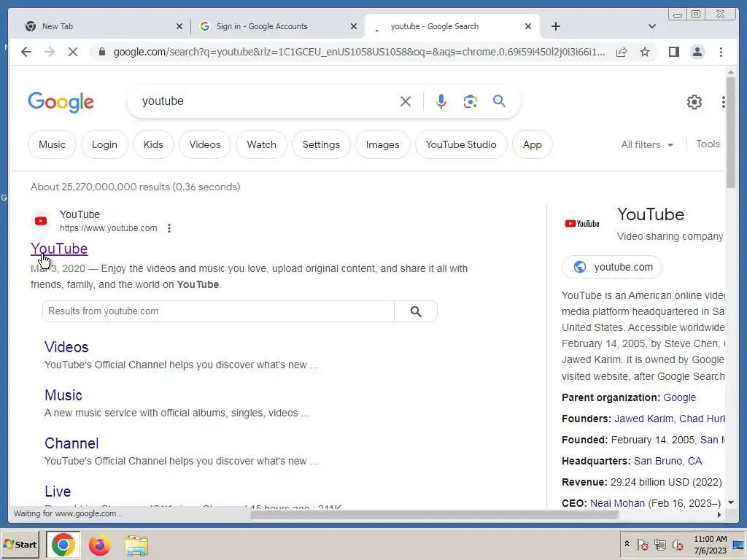The height and width of the screenshot is (560, 747).
Task: Open San Bruno, CA headquarters link
Action: coord(667,461)
